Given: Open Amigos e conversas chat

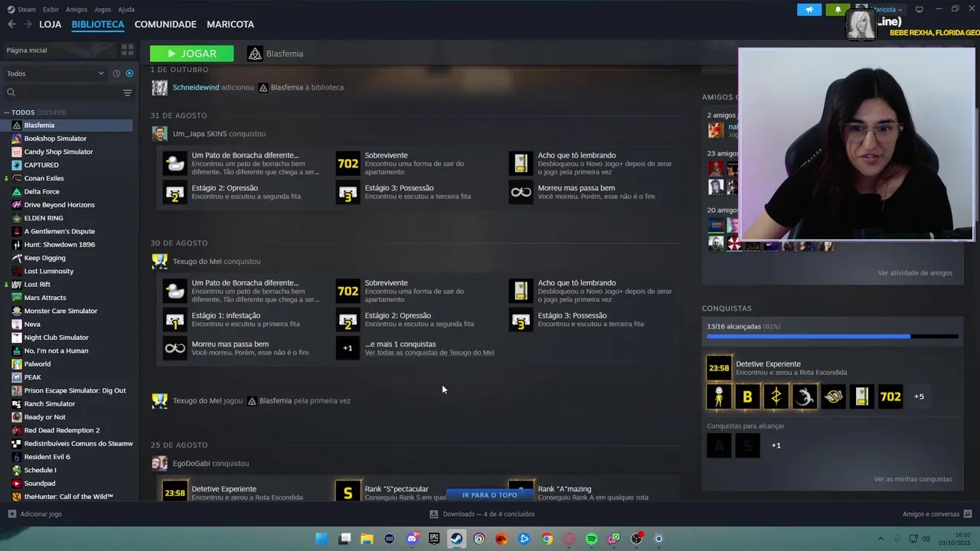Looking at the screenshot, I should [937, 514].
